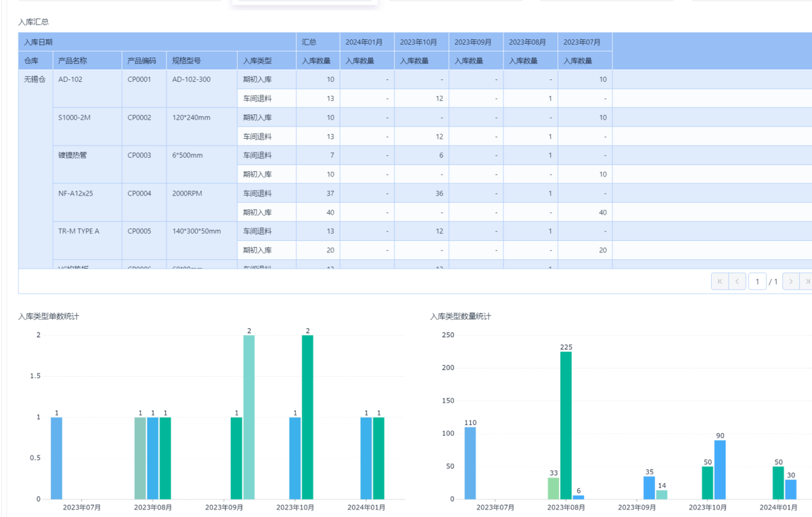Select the 2023年09月 table column header
The height and width of the screenshot is (517, 812).
(x=476, y=42)
